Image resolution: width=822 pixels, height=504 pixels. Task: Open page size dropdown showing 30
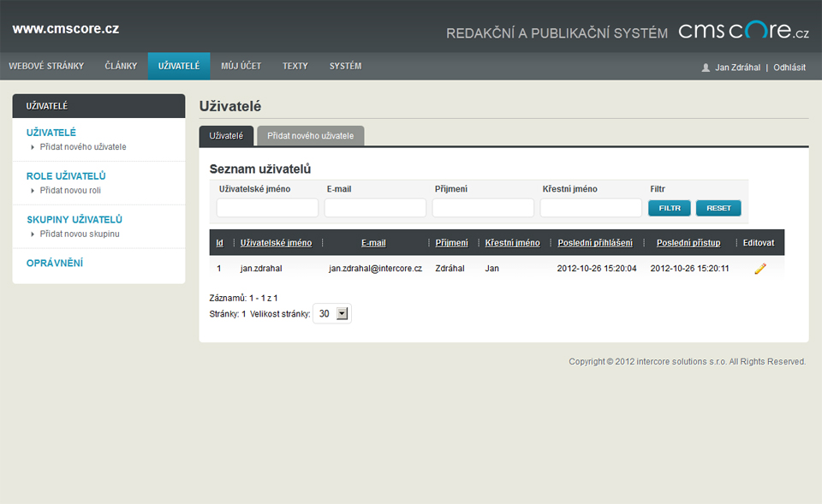pos(332,314)
